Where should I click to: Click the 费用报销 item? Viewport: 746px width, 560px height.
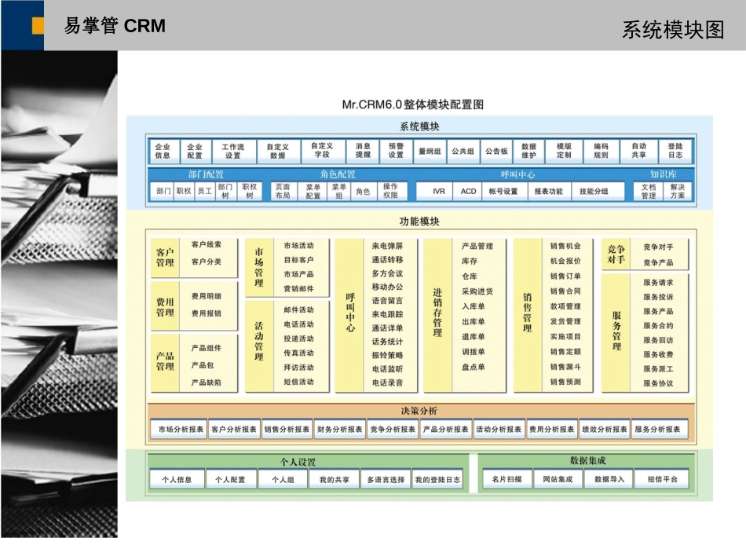point(206,313)
